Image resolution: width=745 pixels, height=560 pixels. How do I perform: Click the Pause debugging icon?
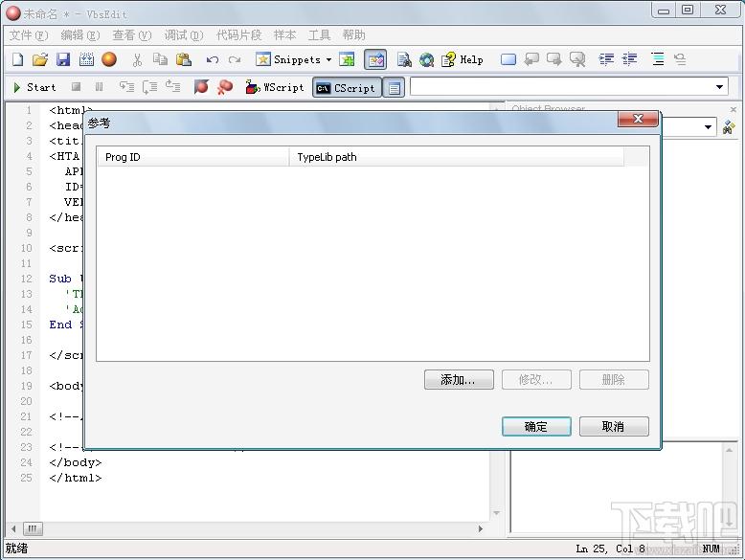coord(99,87)
